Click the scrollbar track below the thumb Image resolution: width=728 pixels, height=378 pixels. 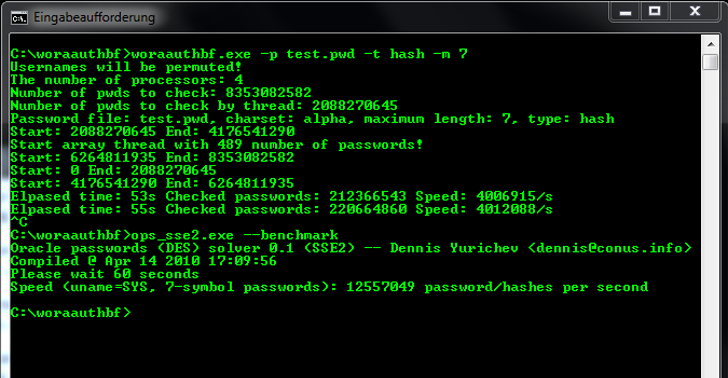click(x=711, y=223)
